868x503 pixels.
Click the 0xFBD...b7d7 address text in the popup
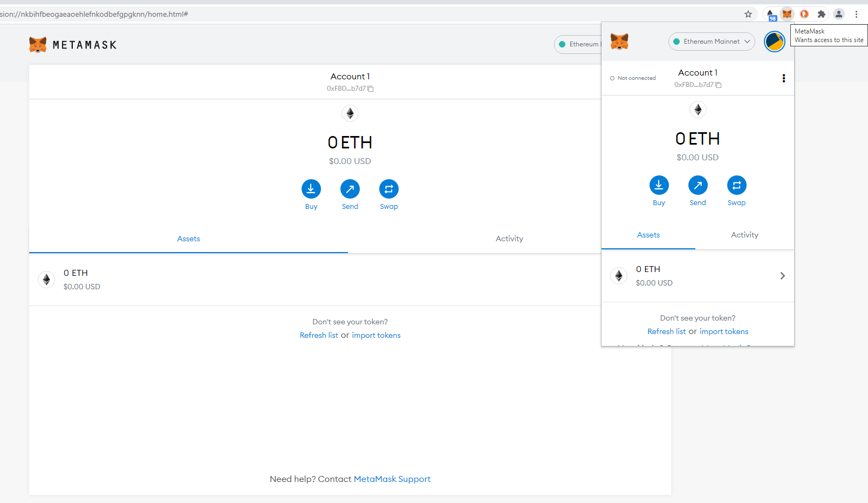[694, 85]
